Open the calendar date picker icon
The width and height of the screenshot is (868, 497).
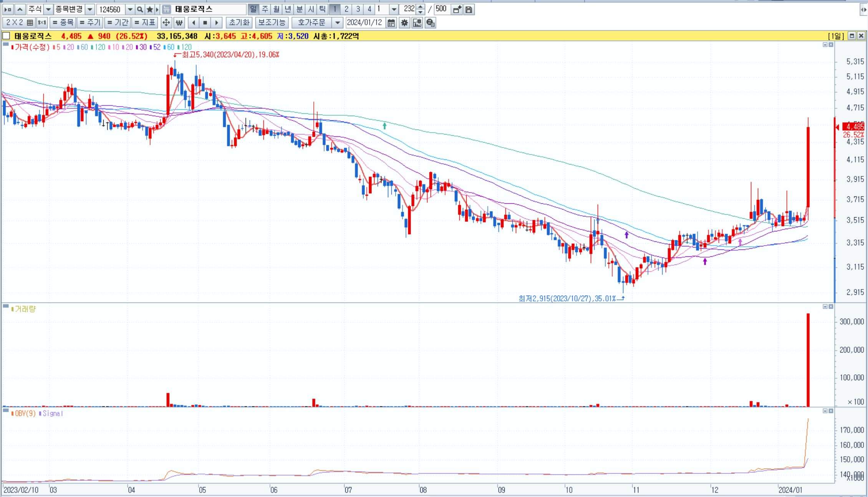click(x=391, y=23)
